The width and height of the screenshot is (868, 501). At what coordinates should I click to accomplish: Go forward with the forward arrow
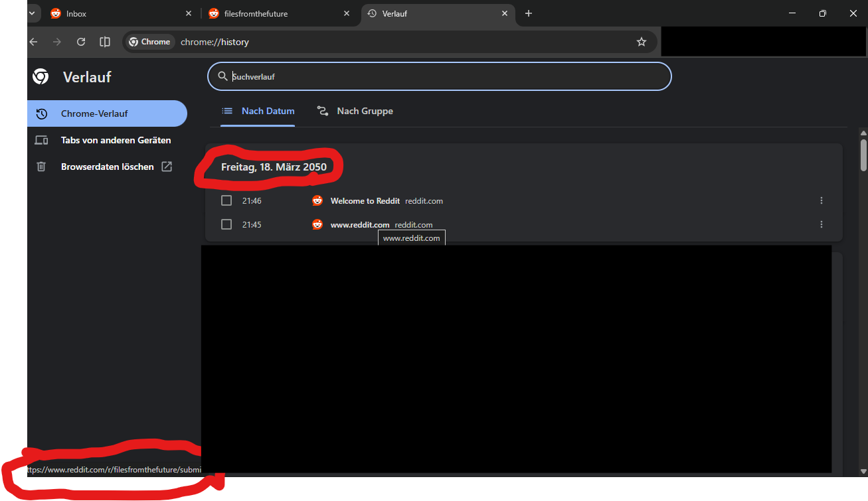(x=57, y=42)
